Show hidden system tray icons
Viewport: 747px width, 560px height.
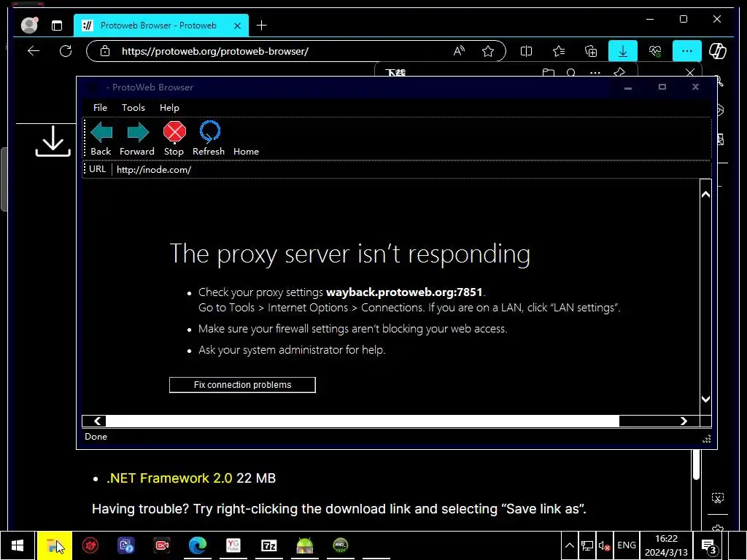coord(569,545)
